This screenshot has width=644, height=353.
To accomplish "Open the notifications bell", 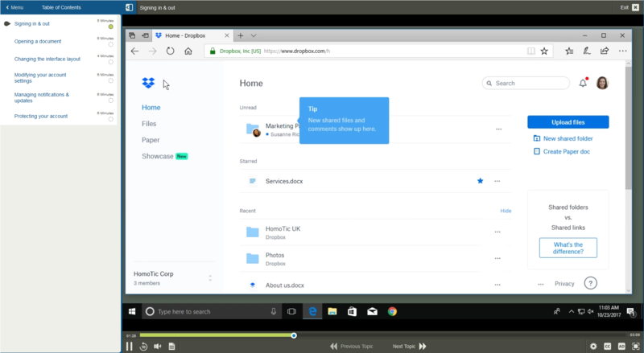I will tap(583, 84).
